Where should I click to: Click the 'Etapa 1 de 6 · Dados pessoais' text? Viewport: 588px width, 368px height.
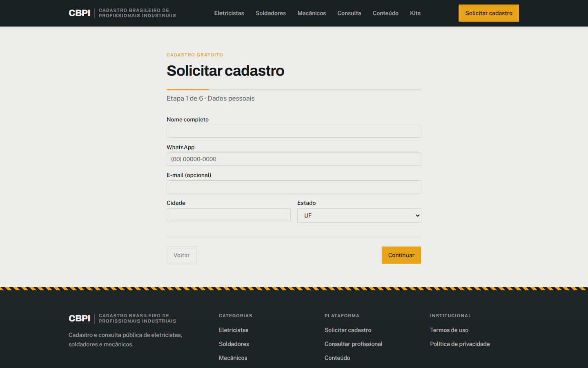211,99
